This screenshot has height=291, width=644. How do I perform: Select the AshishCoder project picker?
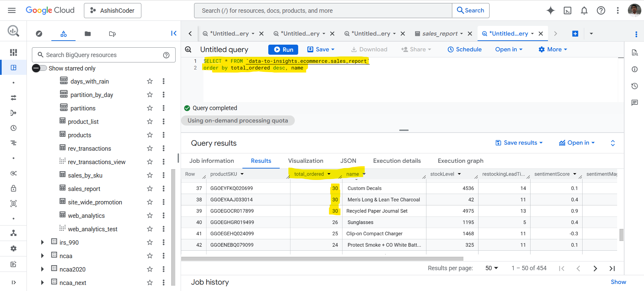point(112,10)
